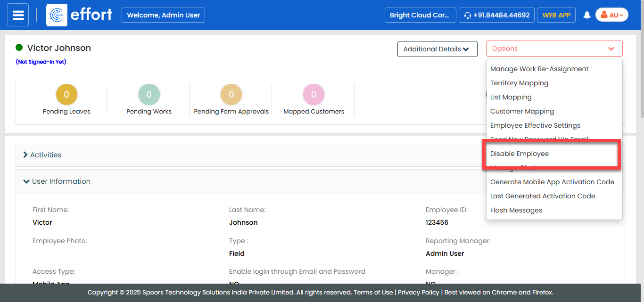Screen dimensions: 644x302
Task: Select Generate Mobile App Activation Code
Action: pos(552,182)
